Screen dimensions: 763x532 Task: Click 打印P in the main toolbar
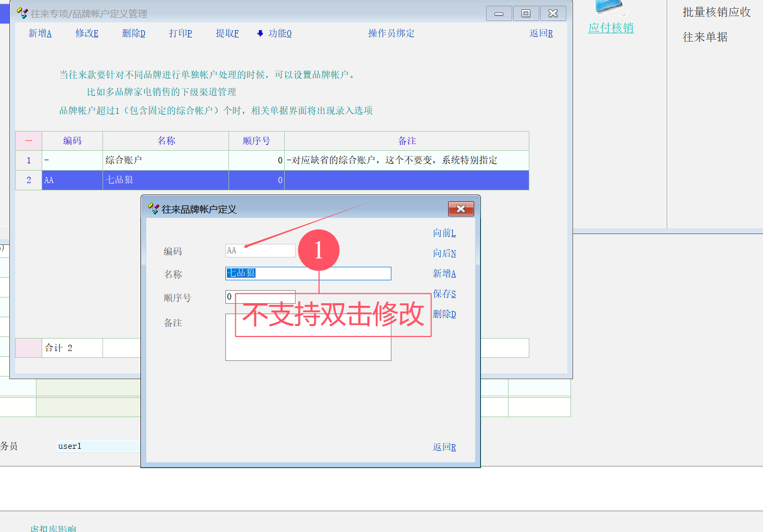(x=181, y=33)
